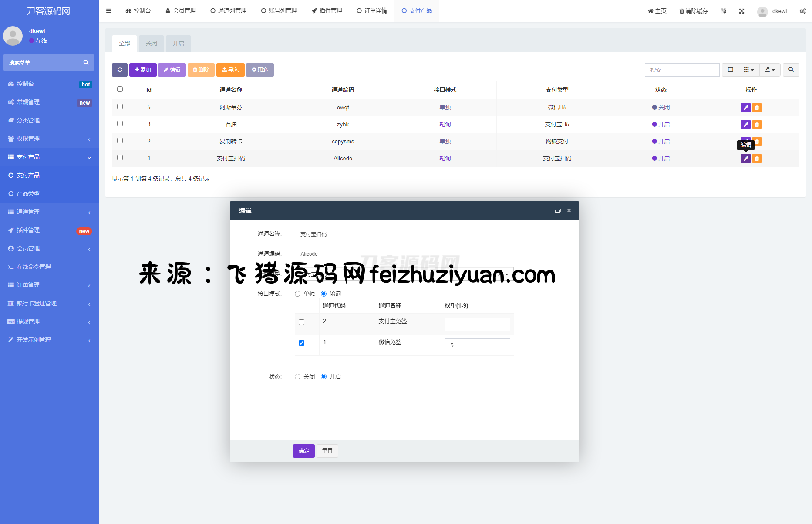Open the export dropdown button
812x524 pixels.
coord(769,70)
